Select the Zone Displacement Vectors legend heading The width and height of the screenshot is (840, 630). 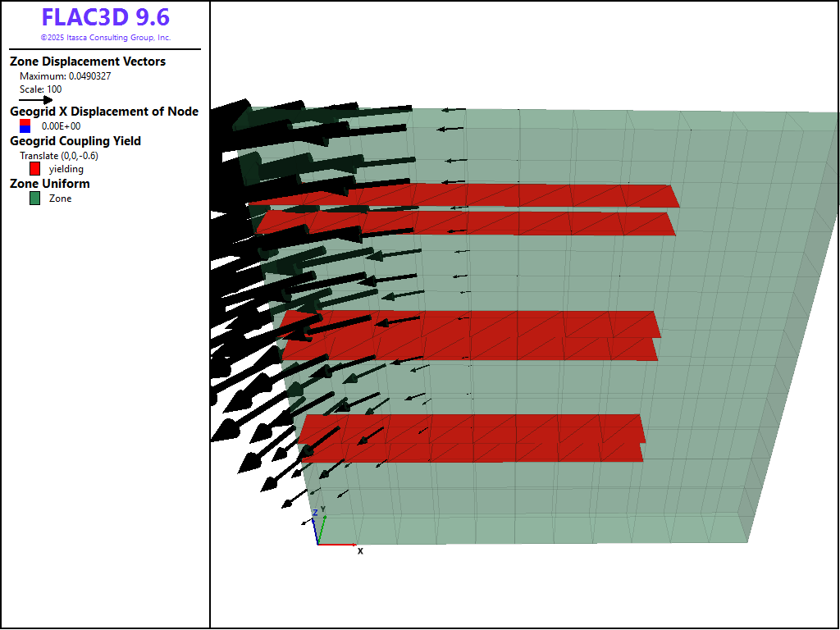click(88, 62)
